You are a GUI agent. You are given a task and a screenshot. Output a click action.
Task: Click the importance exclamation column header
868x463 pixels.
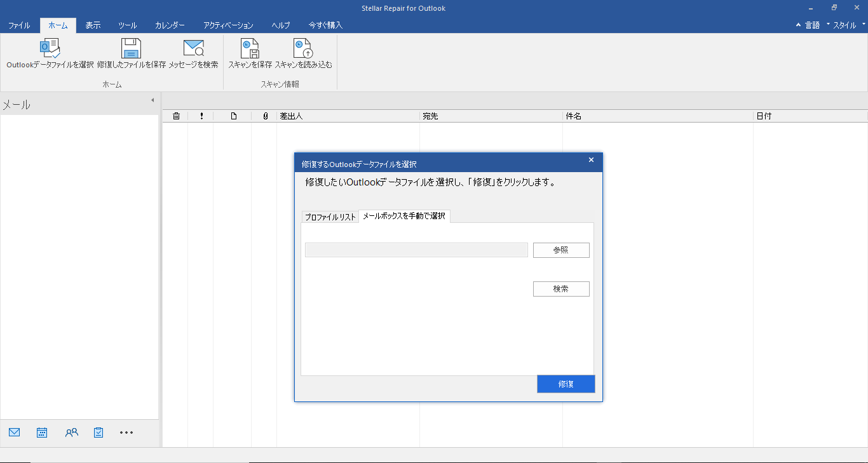201,116
